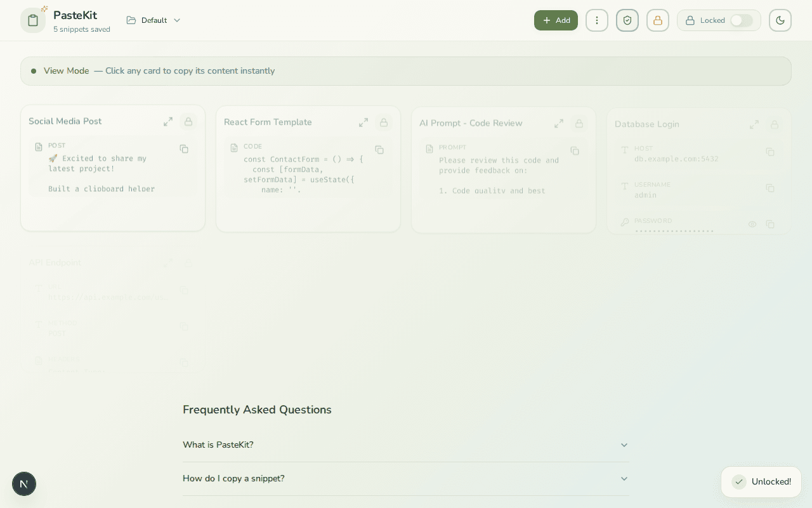Image resolution: width=812 pixels, height=508 pixels.
Task: Expand the Database Login card
Action: tap(754, 124)
